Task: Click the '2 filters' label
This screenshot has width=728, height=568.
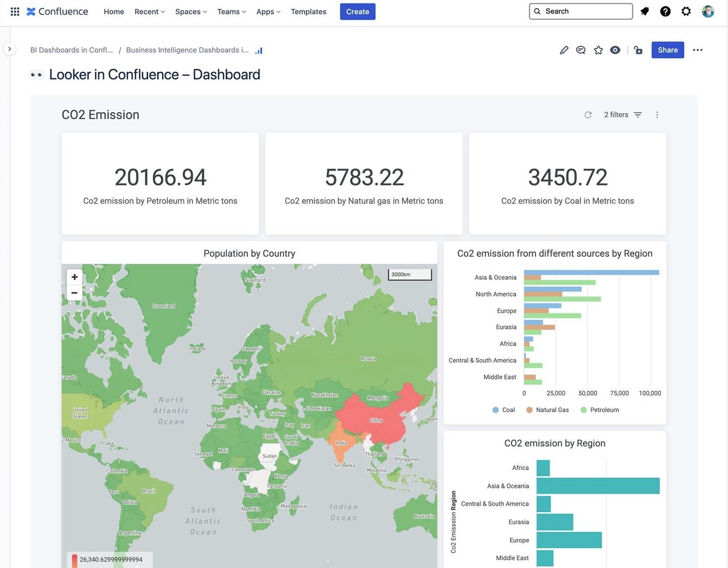Action: point(616,115)
